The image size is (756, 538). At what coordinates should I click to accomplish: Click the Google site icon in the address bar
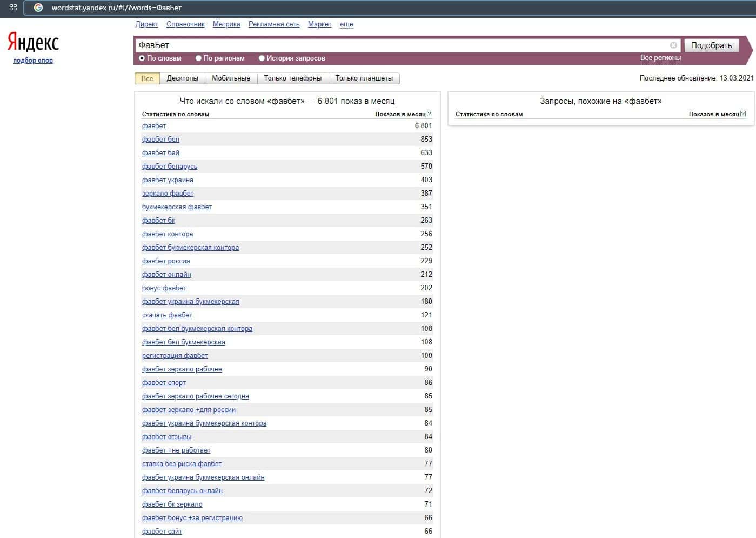pyautogui.click(x=38, y=8)
